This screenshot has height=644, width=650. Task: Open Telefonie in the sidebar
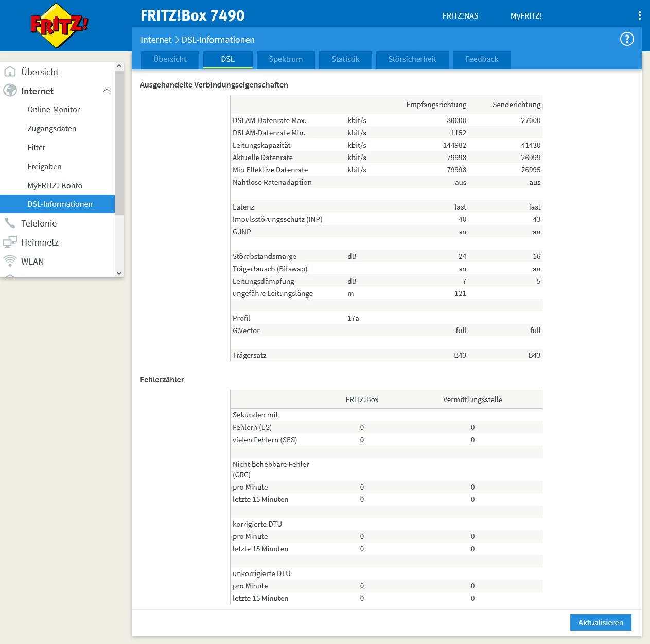[39, 223]
